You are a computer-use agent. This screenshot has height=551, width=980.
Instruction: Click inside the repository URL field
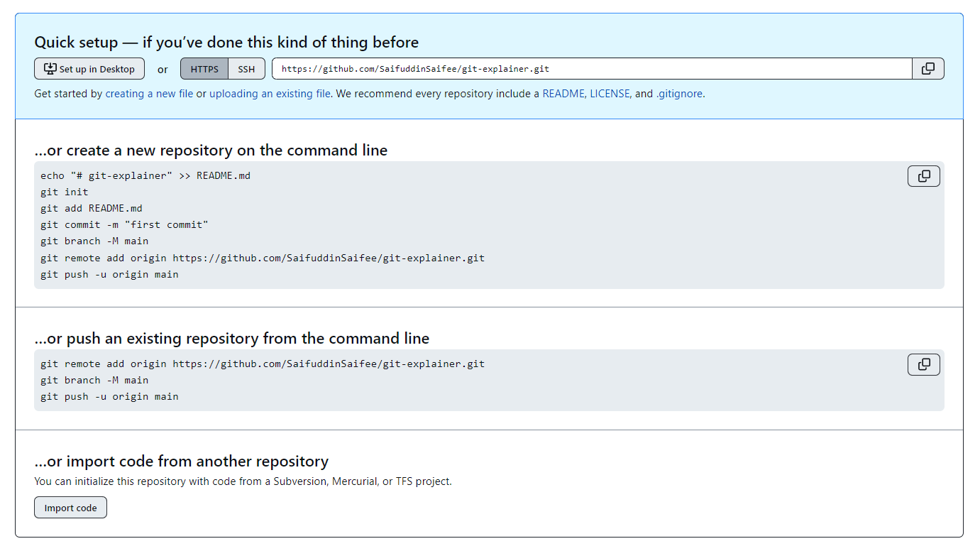497,68
